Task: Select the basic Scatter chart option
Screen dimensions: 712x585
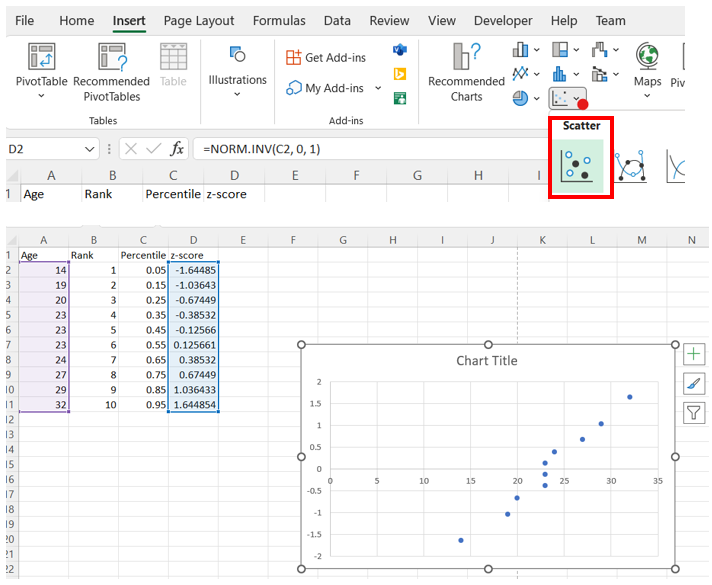Action: [x=578, y=166]
